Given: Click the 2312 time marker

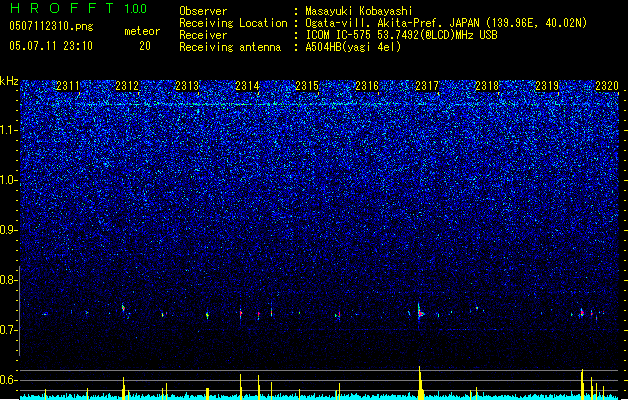Looking at the screenshot, I should tap(127, 86).
